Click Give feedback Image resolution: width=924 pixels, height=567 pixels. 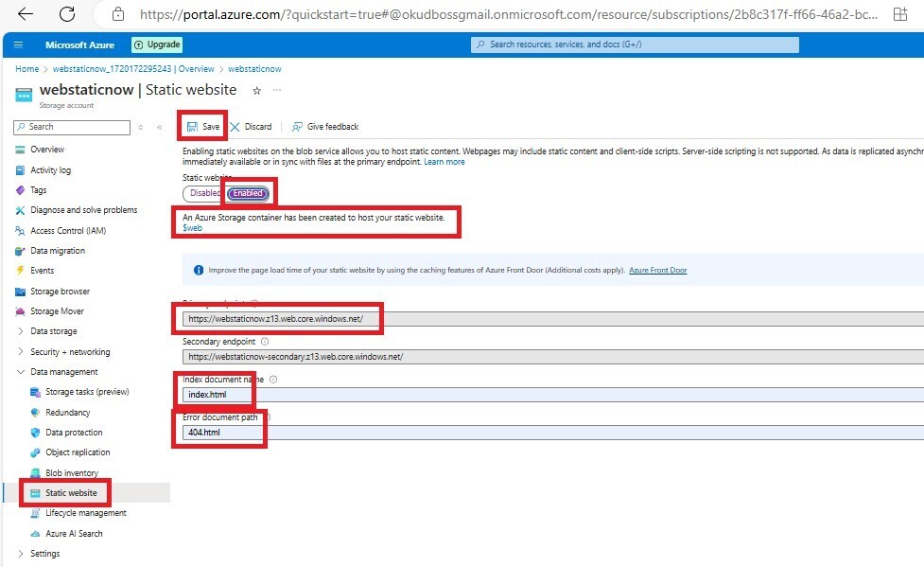(x=325, y=126)
